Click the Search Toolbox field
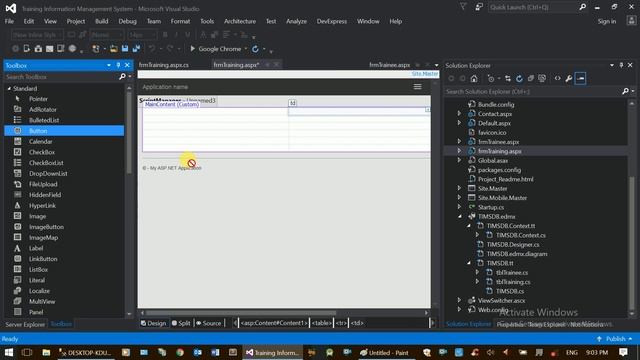The width and height of the screenshot is (640, 360). point(61,77)
